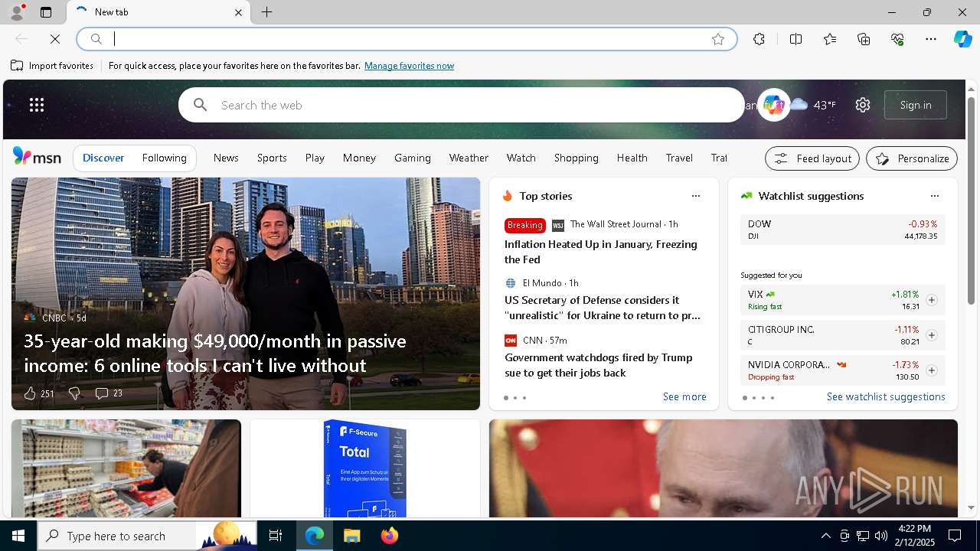The image size is (980, 551).
Task: Launch Firefox from the taskbar
Action: click(389, 536)
